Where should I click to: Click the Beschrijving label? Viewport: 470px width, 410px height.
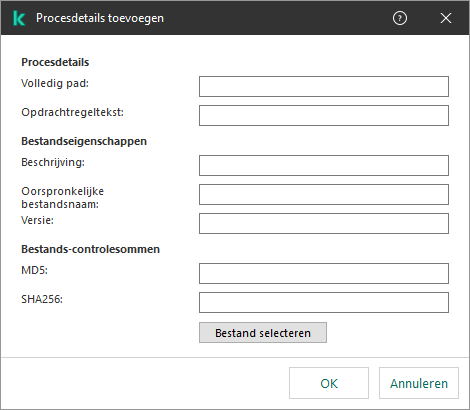pos(53,162)
